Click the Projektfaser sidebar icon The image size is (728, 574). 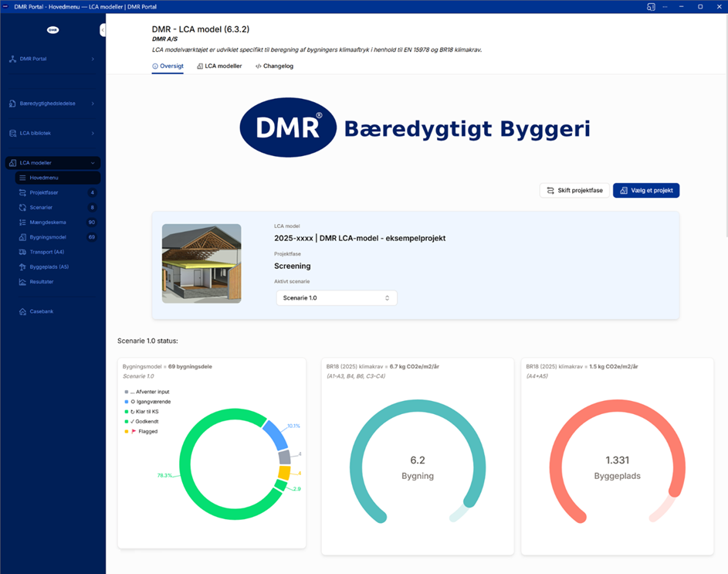[22, 192]
